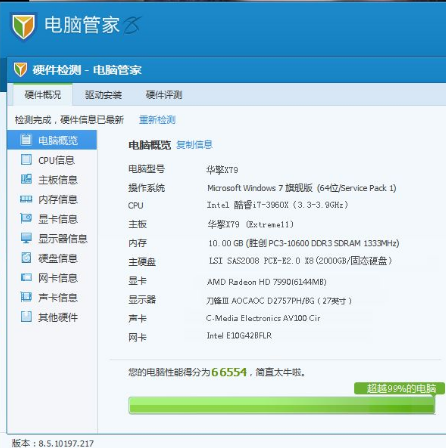Viewport: 446px width, 448px height.
Task: Select the CPU信息 sidebar icon
Action: 26,160
